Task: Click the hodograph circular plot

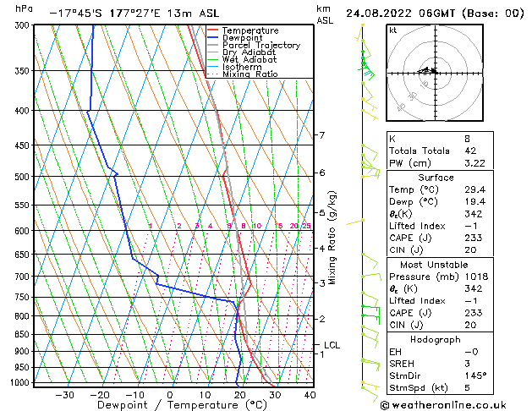Action: [435, 73]
